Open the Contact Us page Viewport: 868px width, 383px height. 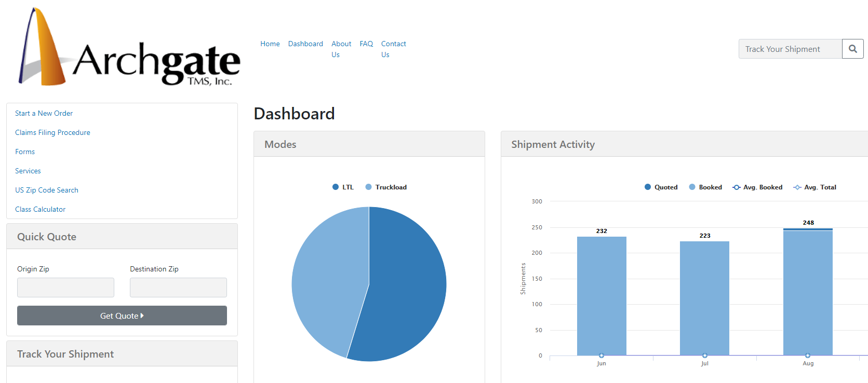tap(393, 49)
